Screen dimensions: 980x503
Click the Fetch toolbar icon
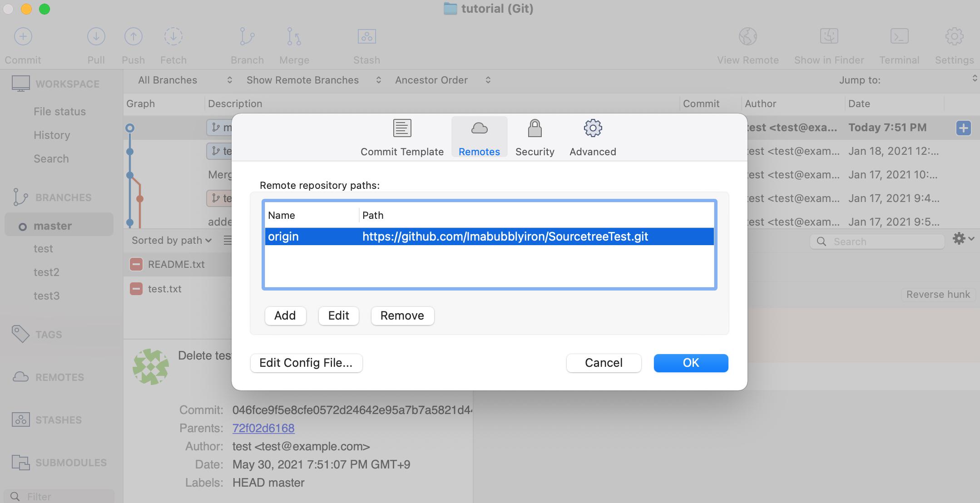pos(173,37)
